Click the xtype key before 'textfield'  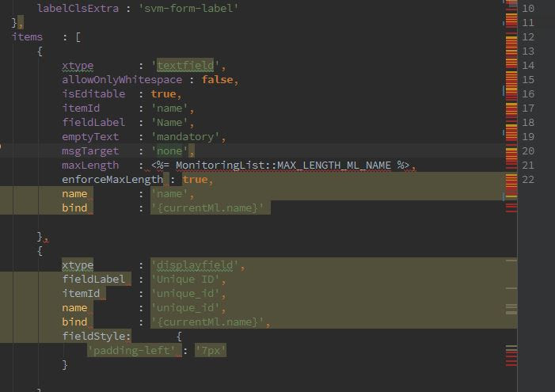pyautogui.click(x=78, y=66)
